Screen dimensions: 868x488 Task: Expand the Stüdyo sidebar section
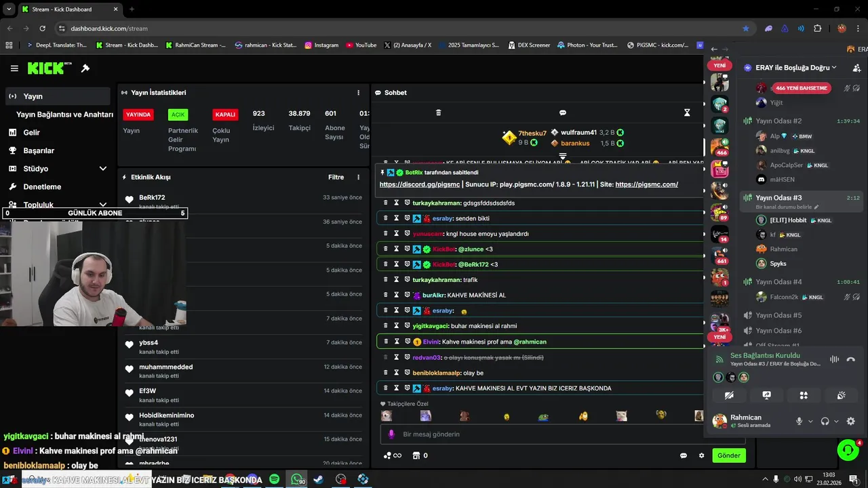click(103, 169)
